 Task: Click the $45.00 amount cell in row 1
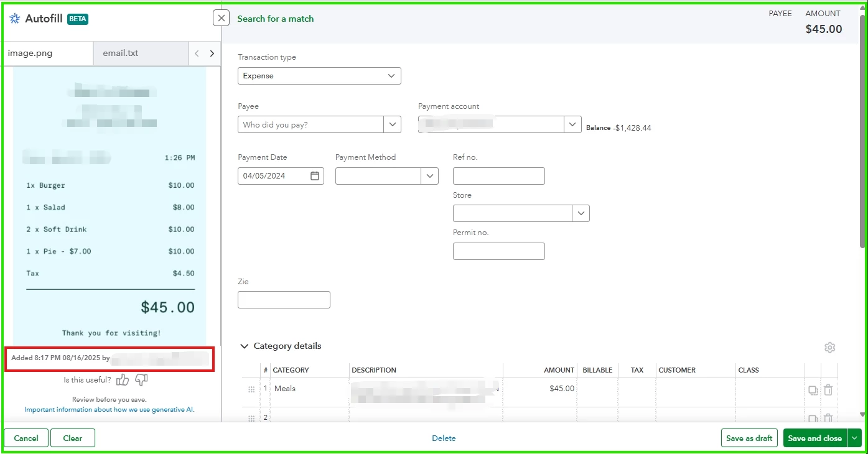(x=540, y=392)
